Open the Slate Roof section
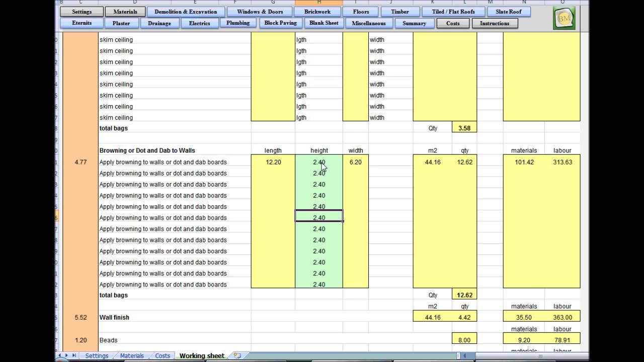Viewport: 644px width, 362px height. pyautogui.click(x=509, y=12)
